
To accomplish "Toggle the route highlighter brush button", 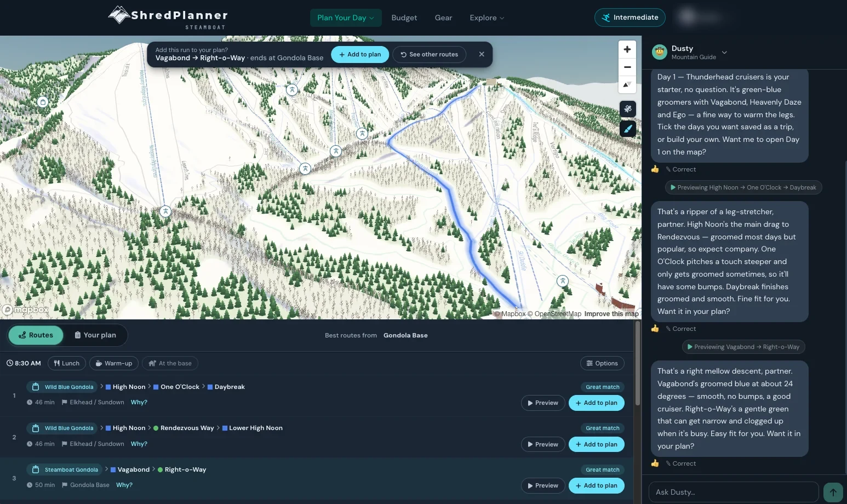I will 628,129.
